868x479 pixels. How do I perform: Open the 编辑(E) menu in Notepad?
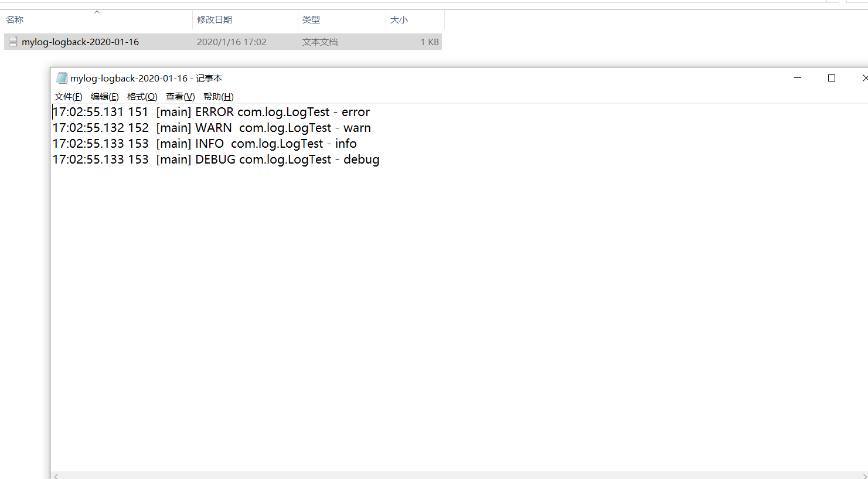click(104, 97)
